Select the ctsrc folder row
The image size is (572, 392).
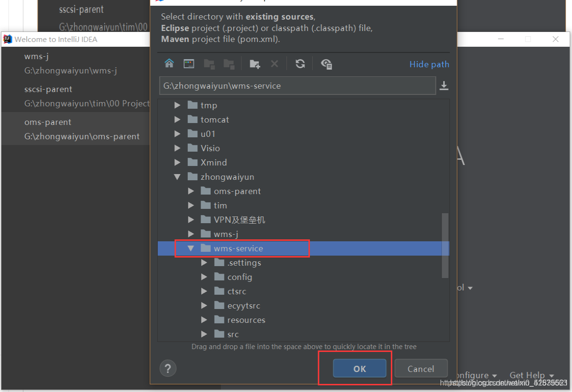(303, 291)
